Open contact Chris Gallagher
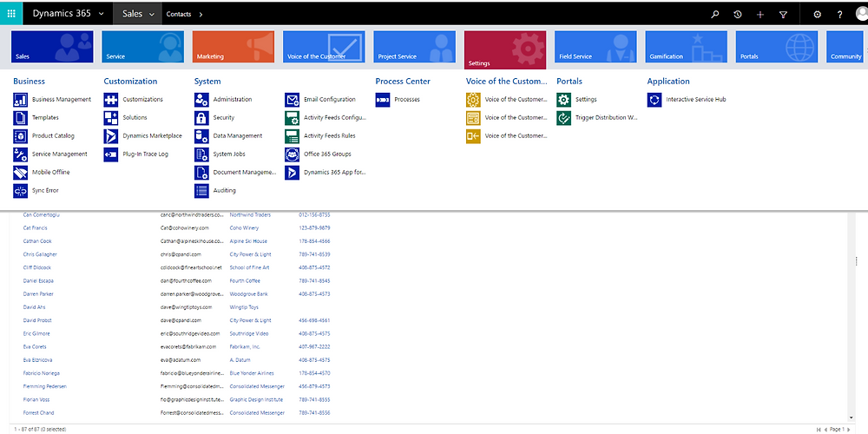 tap(40, 254)
